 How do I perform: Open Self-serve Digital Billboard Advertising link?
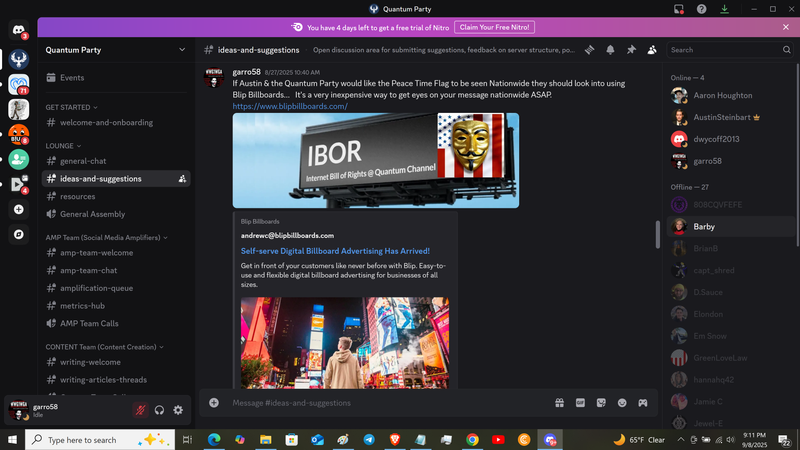tap(335, 251)
